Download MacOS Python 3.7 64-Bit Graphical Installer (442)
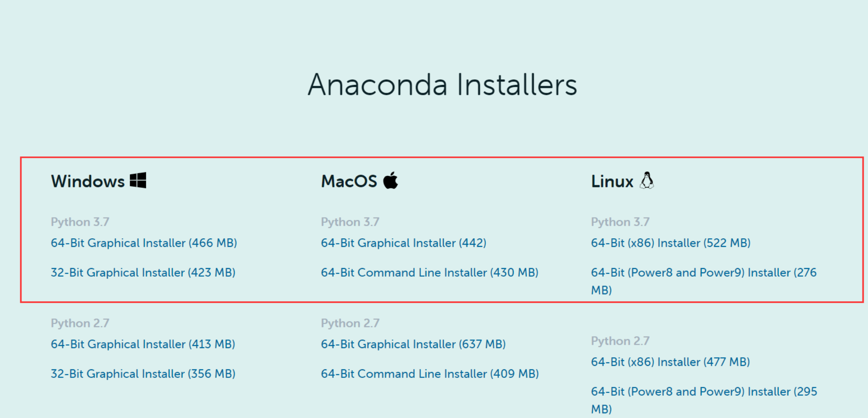868x418 pixels. pos(404,243)
